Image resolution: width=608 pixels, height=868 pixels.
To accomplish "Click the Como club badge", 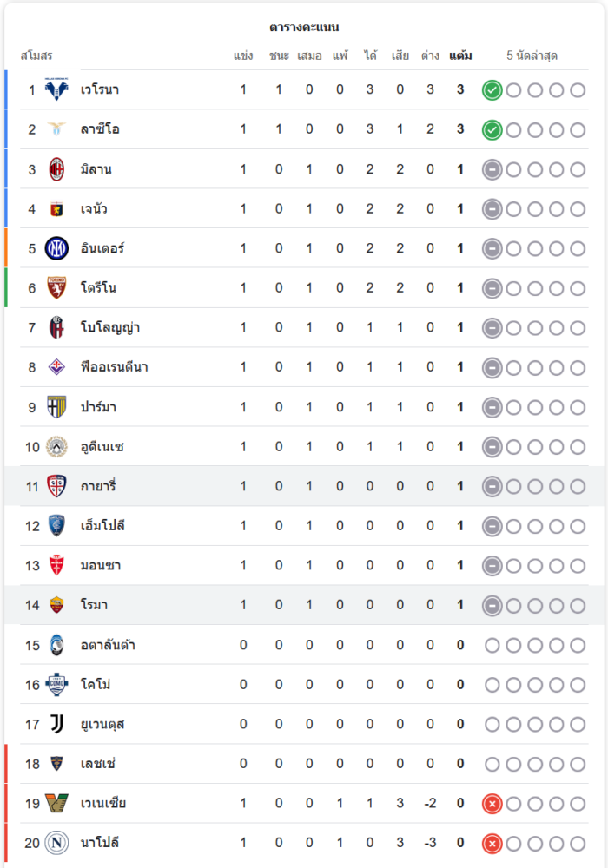I will point(56,685).
